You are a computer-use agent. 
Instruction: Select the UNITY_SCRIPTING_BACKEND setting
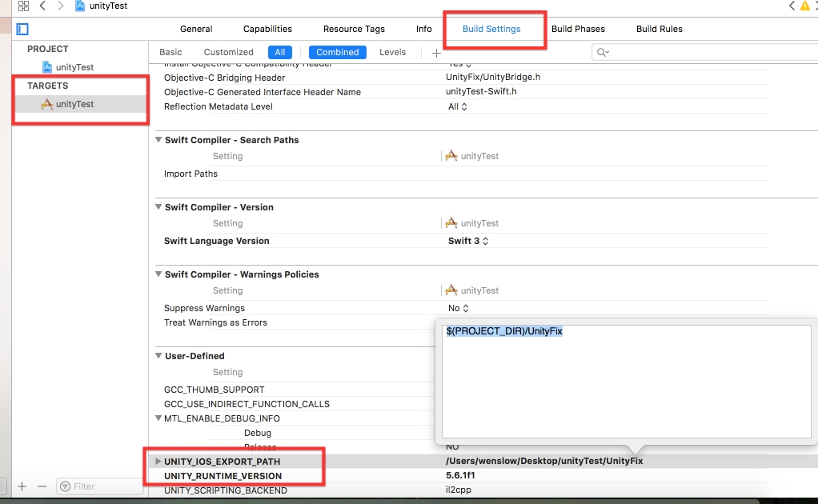coord(226,490)
